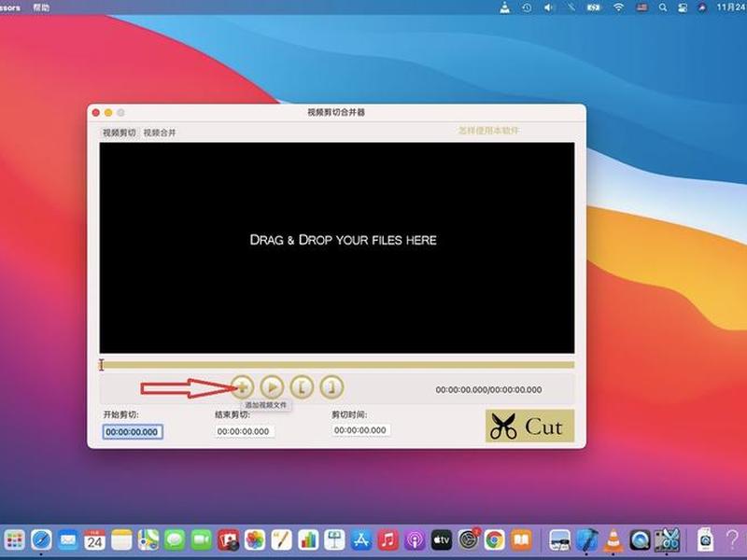This screenshot has width=747, height=560.
Task: Open Notes from the dock
Action: (x=121, y=540)
